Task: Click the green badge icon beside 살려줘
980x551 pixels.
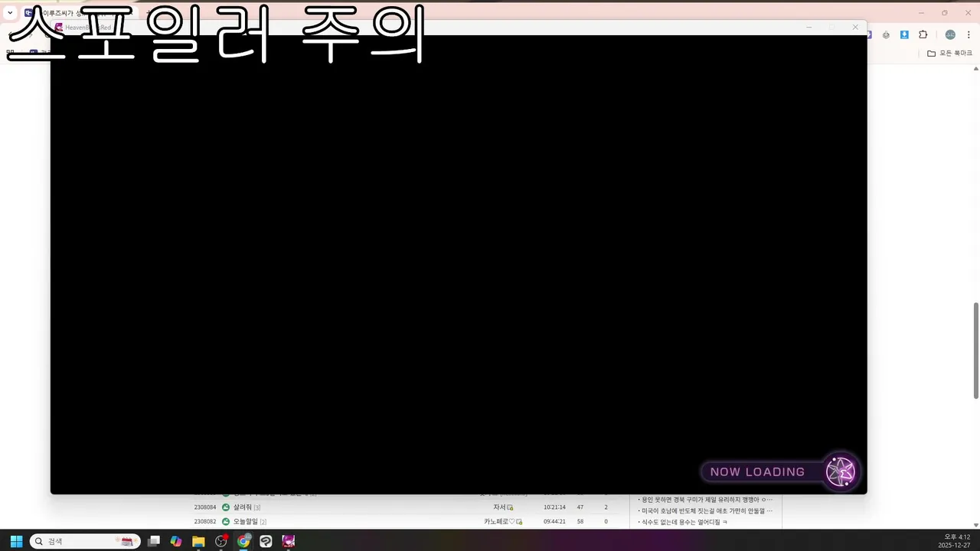Action: click(x=226, y=507)
